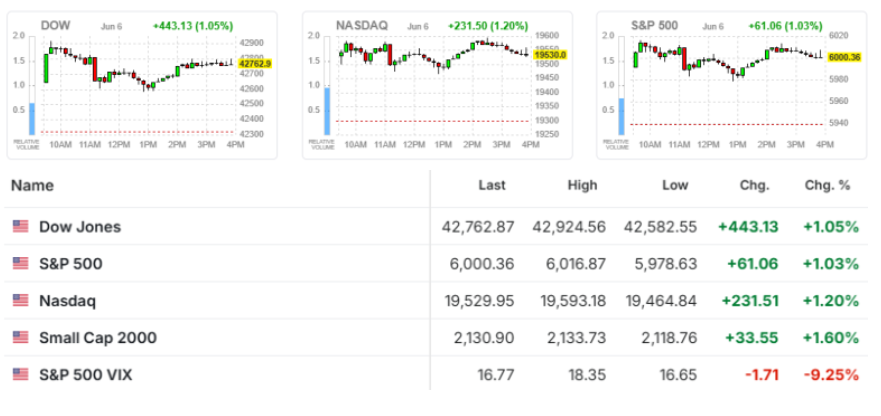
Task: Click VIX change -1.71
Action: (x=762, y=375)
